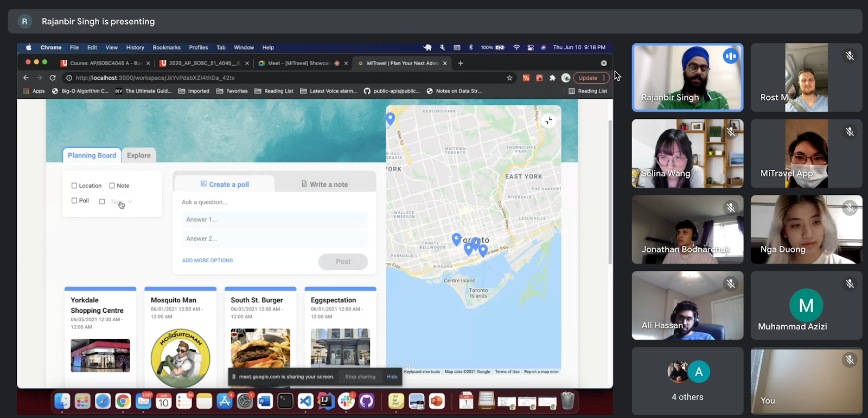Open Slack from the dock
Image resolution: width=868 pixels, height=418 pixels.
[x=346, y=401]
